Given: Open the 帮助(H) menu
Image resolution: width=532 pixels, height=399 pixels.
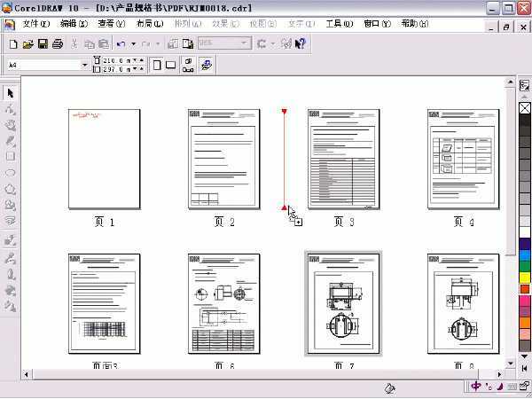Looking at the screenshot, I should click(415, 24).
